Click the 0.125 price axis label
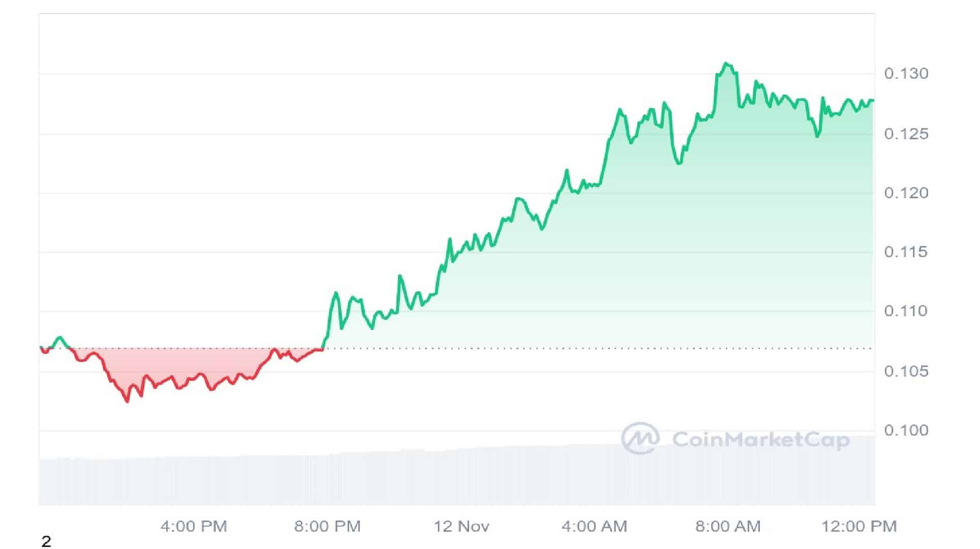The width and height of the screenshot is (980, 549). [906, 134]
